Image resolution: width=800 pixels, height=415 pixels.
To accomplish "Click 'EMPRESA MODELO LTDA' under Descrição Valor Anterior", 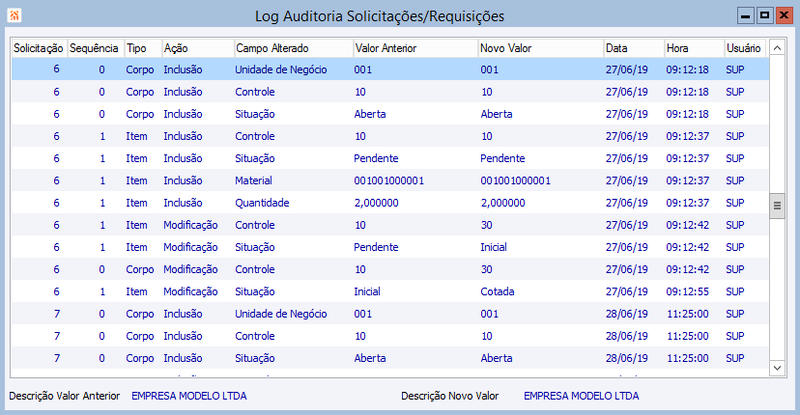I will pyautogui.click(x=189, y=396).
